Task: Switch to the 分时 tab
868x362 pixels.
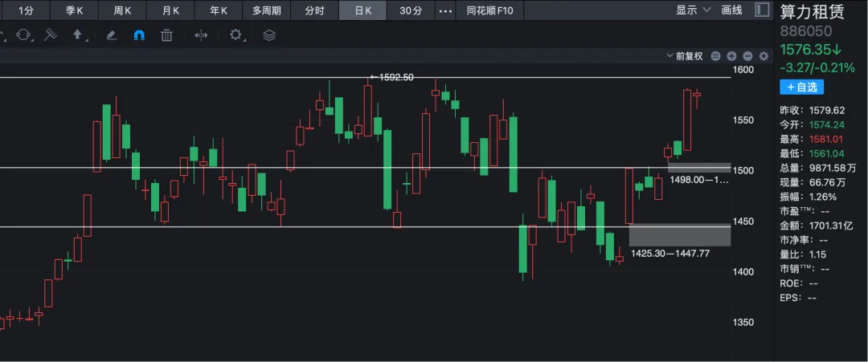Action: click(315, 10)
